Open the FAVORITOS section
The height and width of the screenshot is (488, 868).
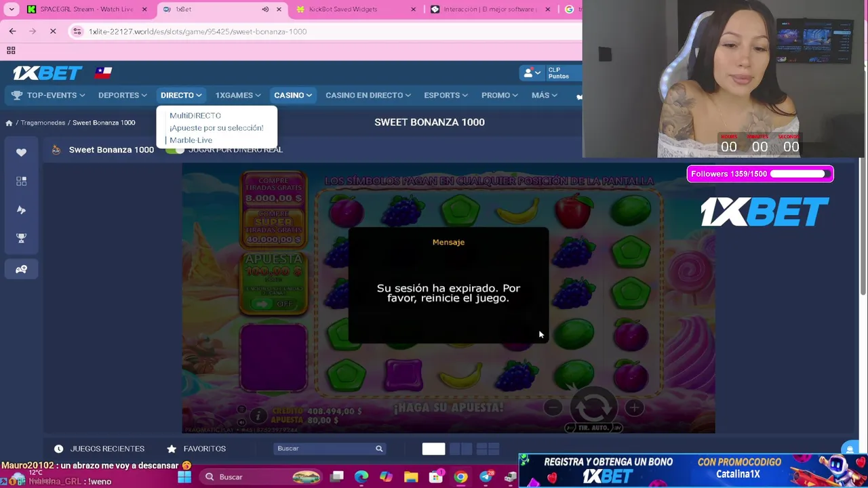coord(197,449)
